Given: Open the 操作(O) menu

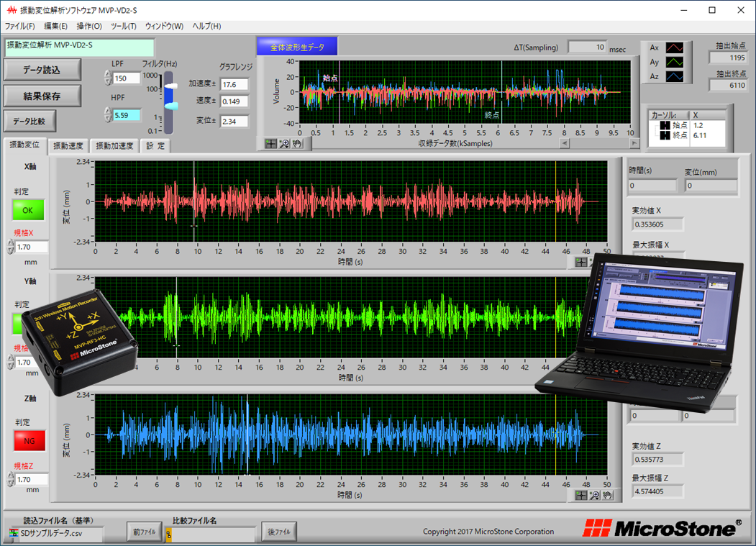Looking at the screenshot, I should 89,26.
